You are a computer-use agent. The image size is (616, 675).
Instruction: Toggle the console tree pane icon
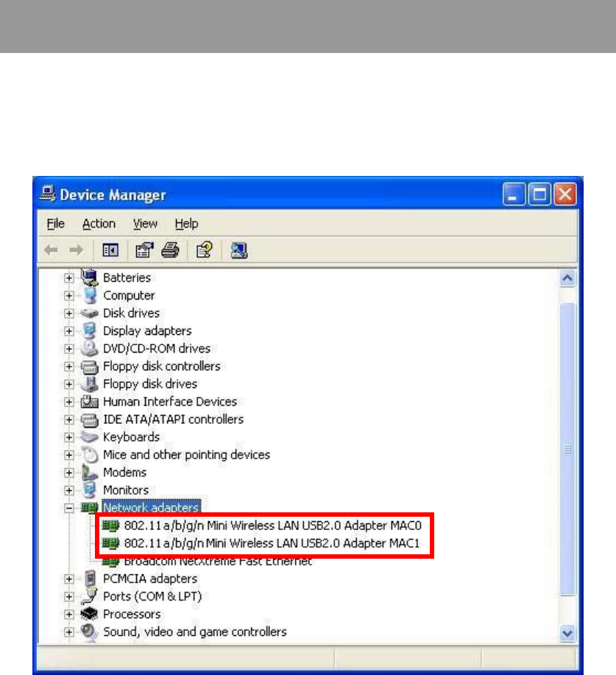pos(110,250)
